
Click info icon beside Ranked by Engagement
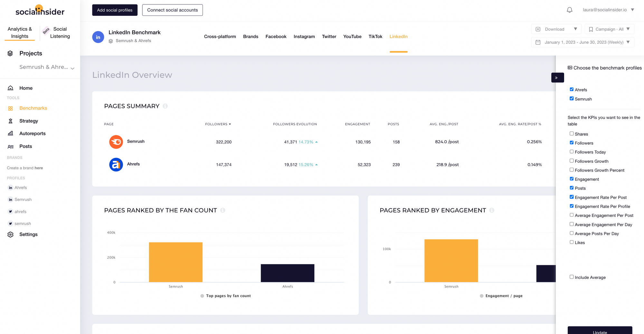coord(492,210)
